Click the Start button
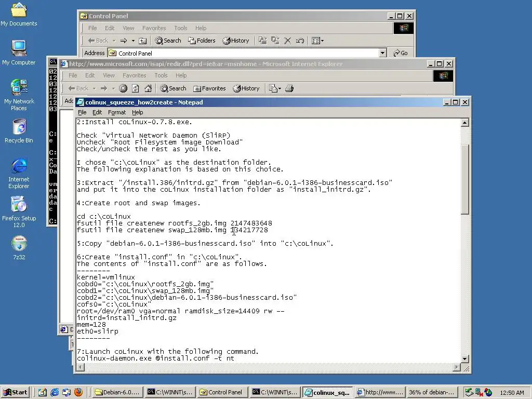 click(x=15, y=393)
